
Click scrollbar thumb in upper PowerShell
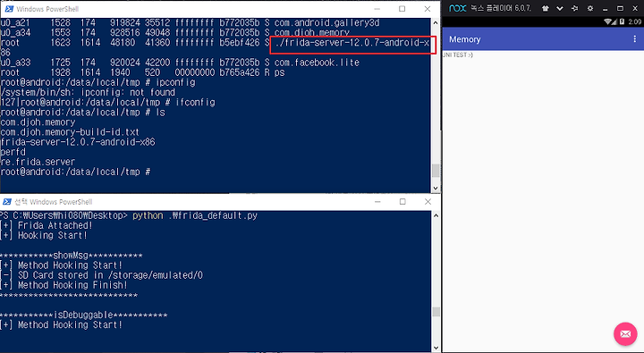436,171
